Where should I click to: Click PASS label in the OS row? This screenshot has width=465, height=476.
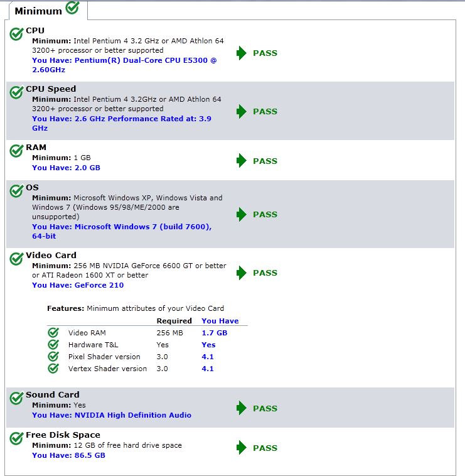pos(265,215)
